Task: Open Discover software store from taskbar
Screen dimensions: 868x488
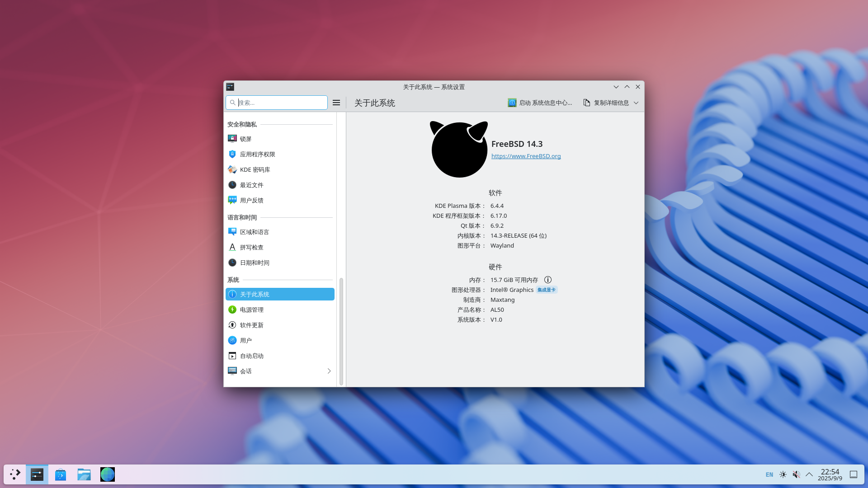Action: (x=61, y=474)
